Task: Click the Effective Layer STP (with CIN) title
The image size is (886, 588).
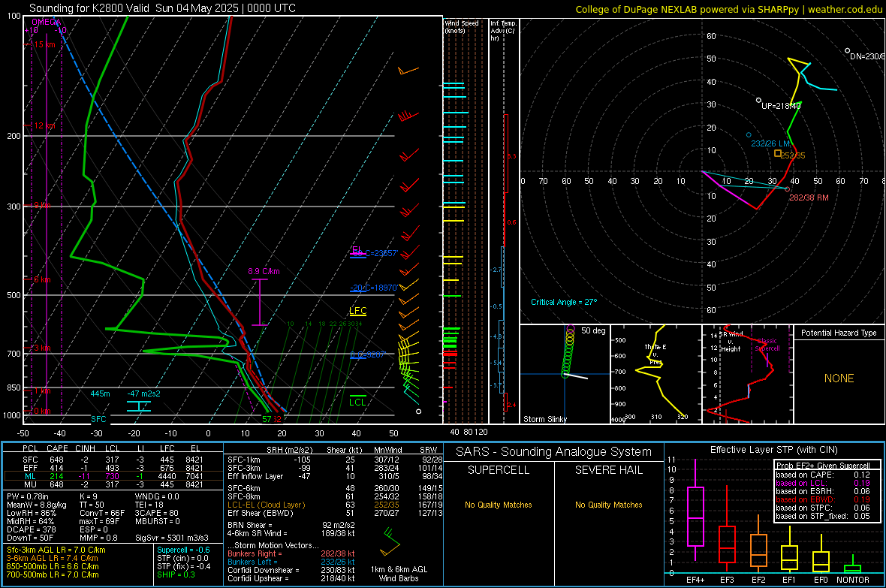Action: pos(773,450)
